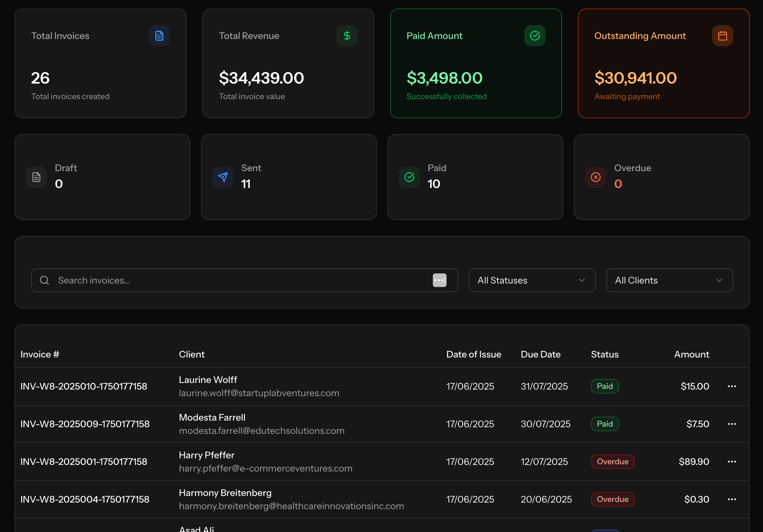Open the All Clients dropdown
Image resolution: width=763 pixels, height=532 pixels.
[669, 280]
